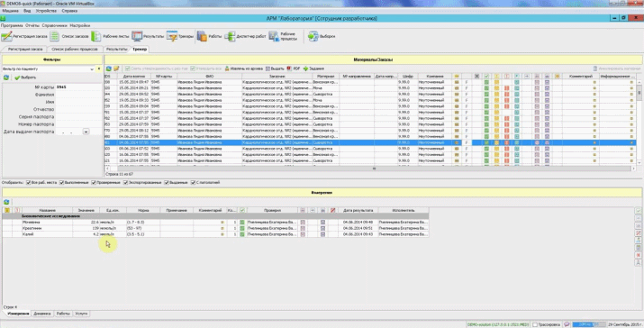Open the Справочники menu

[x=54, y=25]
